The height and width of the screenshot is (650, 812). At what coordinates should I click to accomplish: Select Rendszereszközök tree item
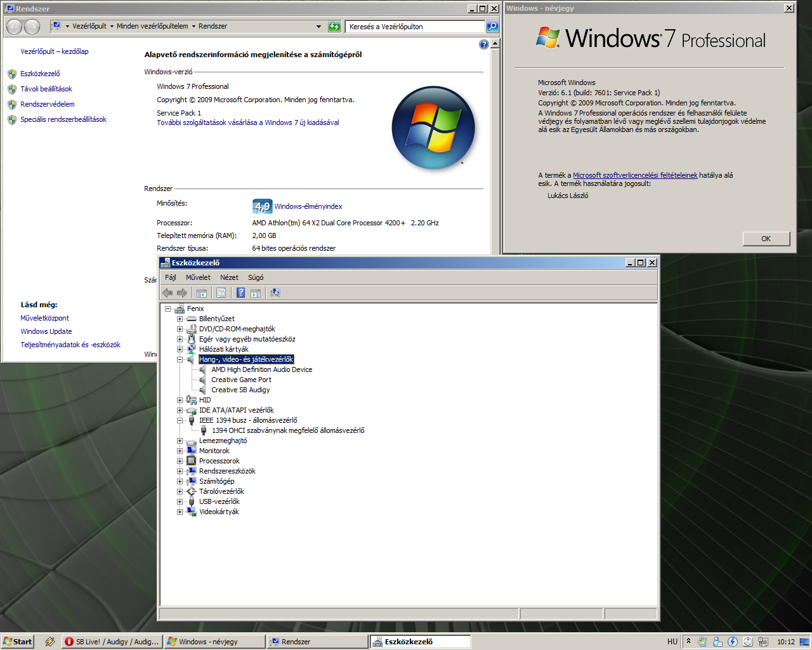227,471
